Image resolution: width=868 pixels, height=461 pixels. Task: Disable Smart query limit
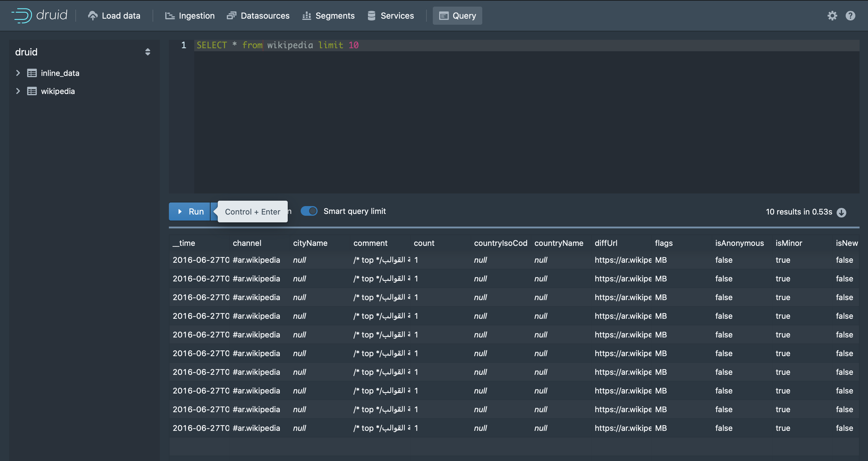point(309,211)
